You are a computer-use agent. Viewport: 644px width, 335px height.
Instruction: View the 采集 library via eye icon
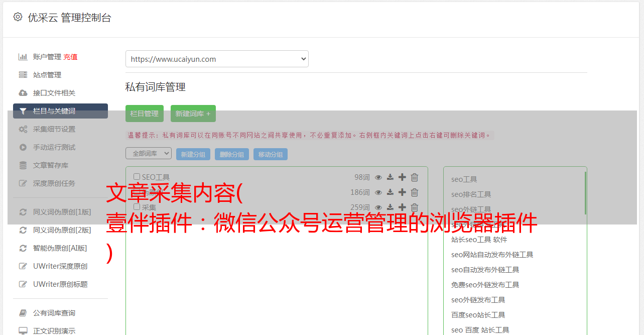378,207
